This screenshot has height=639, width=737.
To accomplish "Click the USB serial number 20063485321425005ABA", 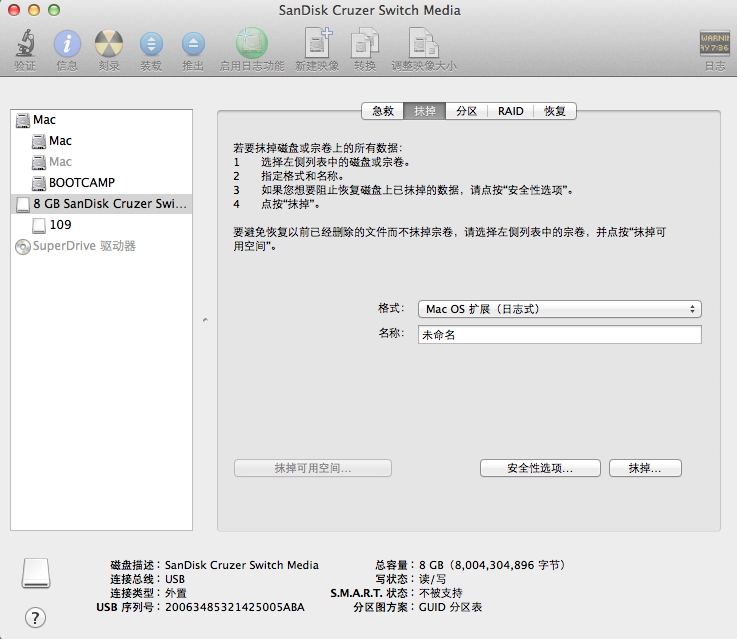I will 235,607.
